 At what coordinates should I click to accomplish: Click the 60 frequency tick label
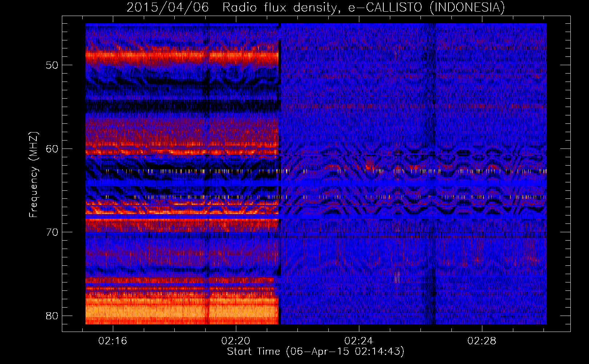(52, 149)
